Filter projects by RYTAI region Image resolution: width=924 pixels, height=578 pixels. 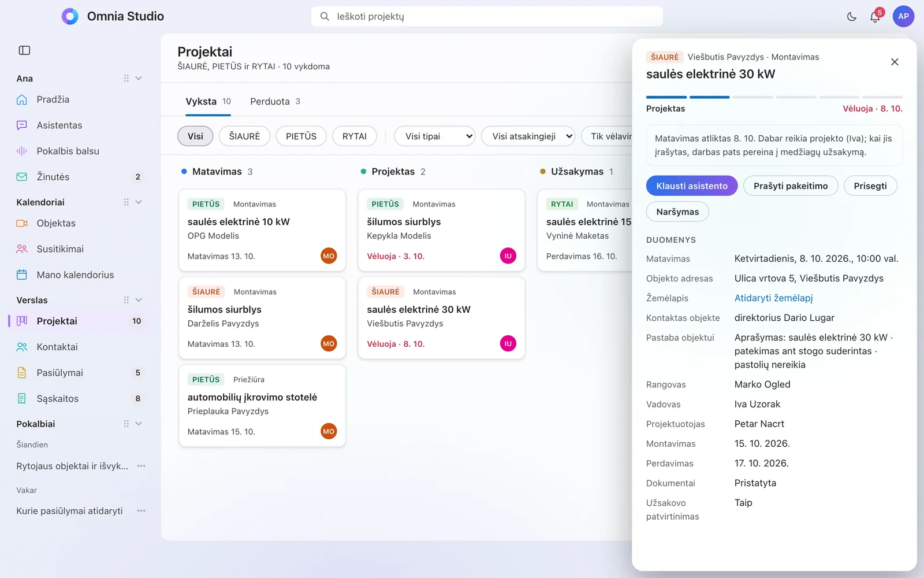(x=355, y=136)
